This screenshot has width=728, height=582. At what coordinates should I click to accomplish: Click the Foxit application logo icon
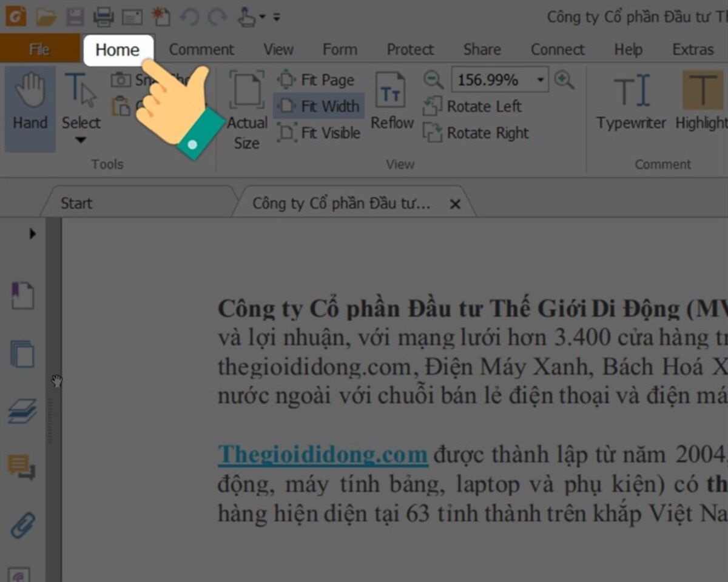(x=15, y=16)
